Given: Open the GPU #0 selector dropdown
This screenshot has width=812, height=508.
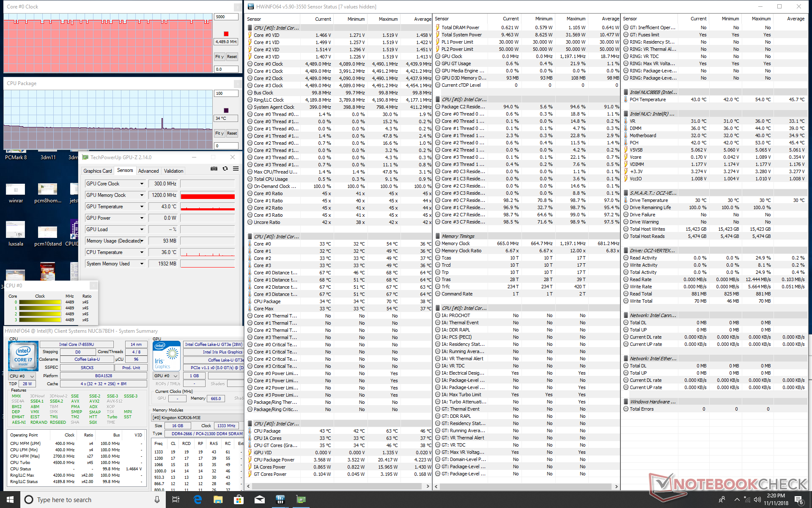Looking at the screenshot, I should 166,375.
